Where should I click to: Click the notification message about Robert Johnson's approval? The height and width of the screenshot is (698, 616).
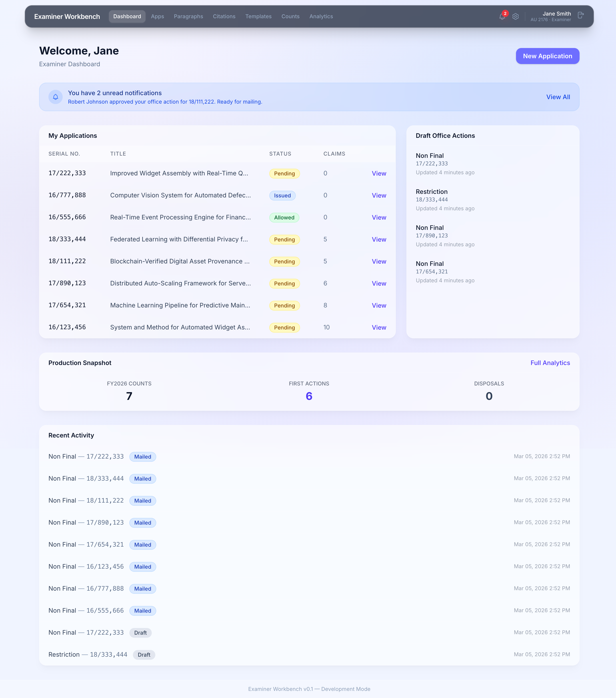click(x=165, y=101)
